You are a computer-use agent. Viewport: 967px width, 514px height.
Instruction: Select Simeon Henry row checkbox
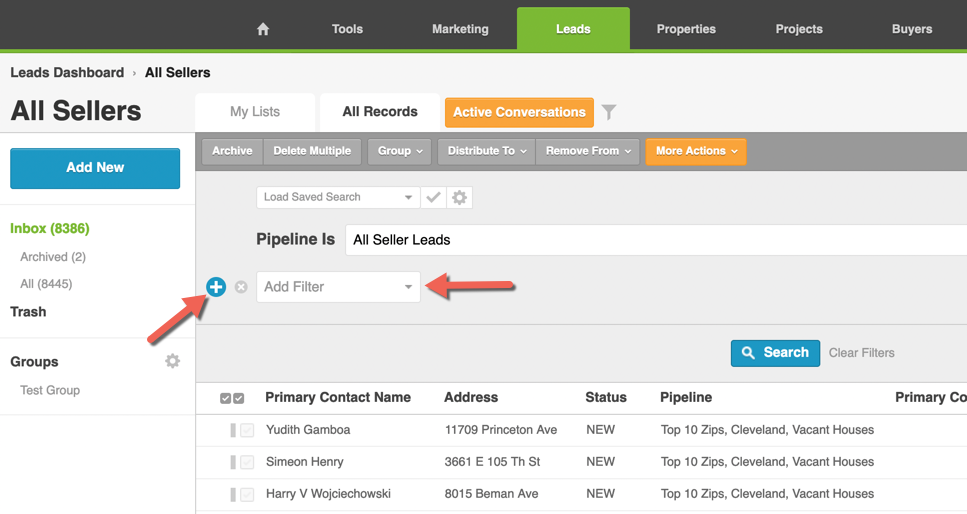click(x=247, y=462)
